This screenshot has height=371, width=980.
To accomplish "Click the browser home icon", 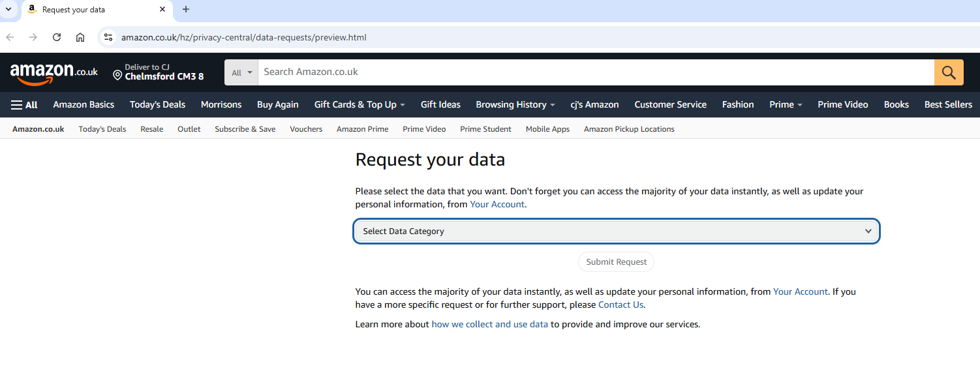I will (x=80, y=37).
